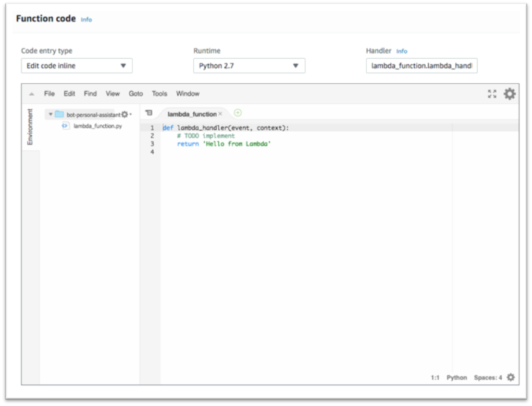Click the TODO implement comment line

[x=206, y=136]
